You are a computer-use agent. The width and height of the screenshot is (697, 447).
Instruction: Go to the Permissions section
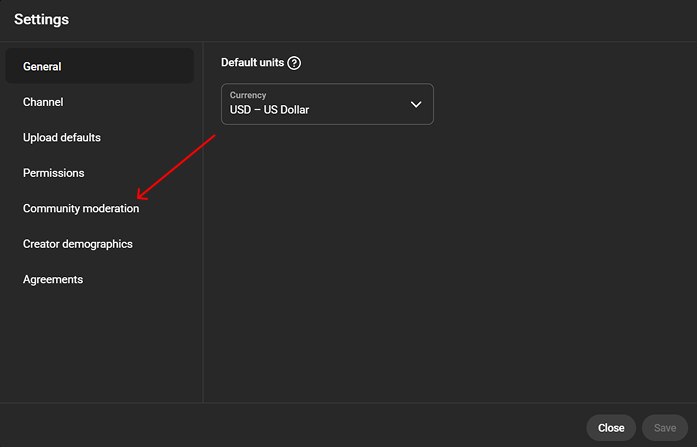pos(100,173)
